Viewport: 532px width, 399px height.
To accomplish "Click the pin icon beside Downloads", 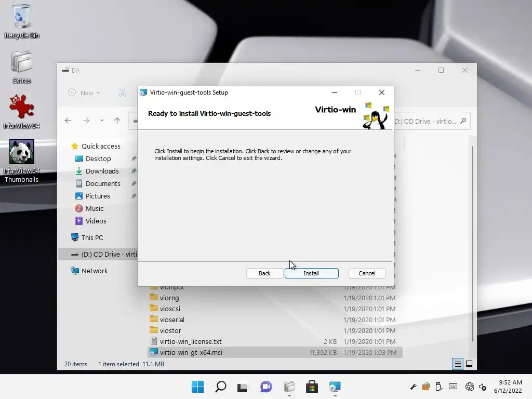I will click(x=134, y=171).
